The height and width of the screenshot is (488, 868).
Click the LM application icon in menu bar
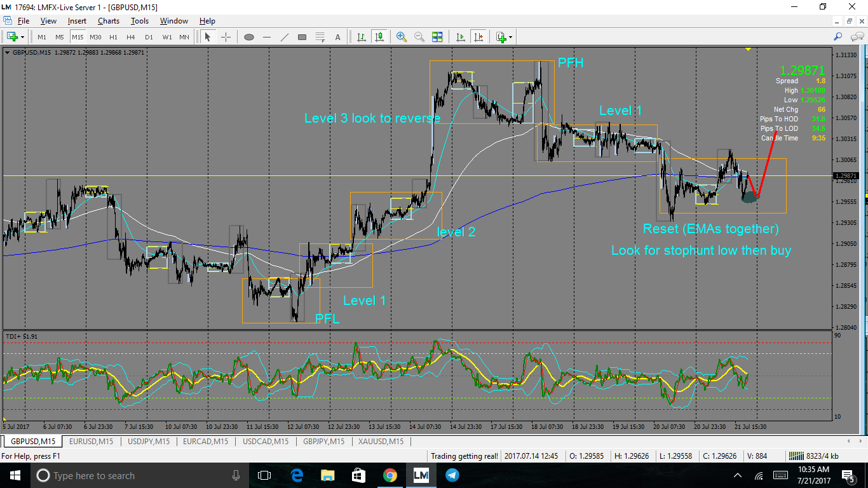pyautogui.click(x=7, y=21)
